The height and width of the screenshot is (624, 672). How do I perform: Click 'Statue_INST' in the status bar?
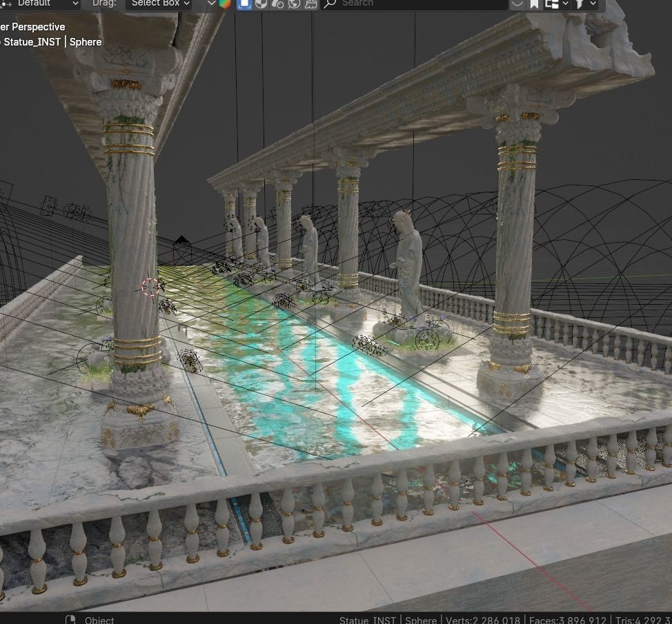point(368,620)
